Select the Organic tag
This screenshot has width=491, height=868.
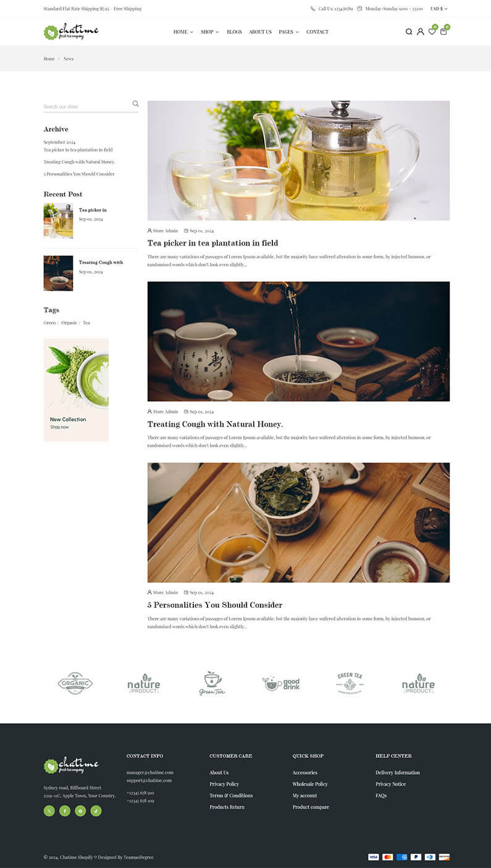coord(69,323)
